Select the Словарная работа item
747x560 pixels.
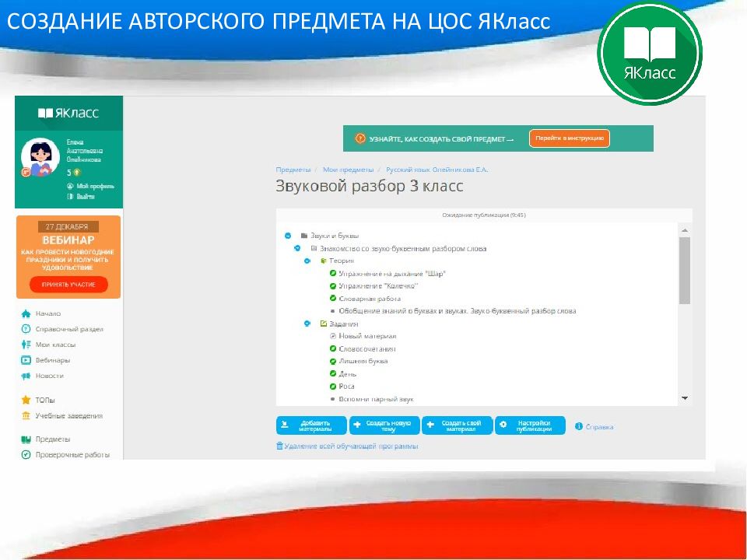(x=370, y=299)
